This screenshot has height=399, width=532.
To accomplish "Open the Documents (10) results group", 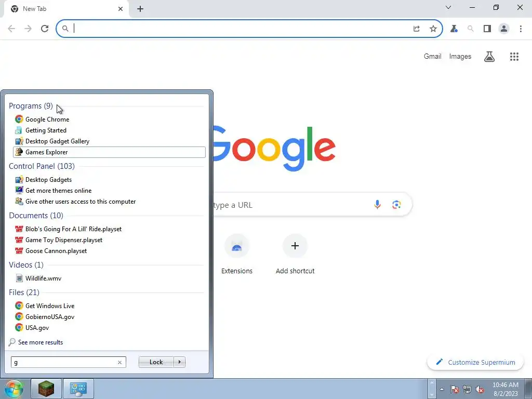I will click(36, 216).
